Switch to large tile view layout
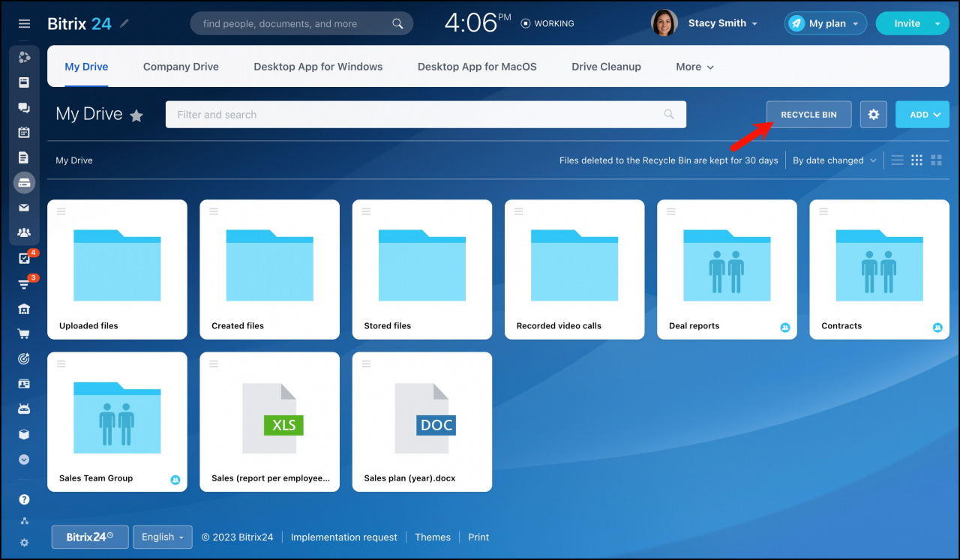The height and width of the screenshot is (560, 960). click(936, 160)
